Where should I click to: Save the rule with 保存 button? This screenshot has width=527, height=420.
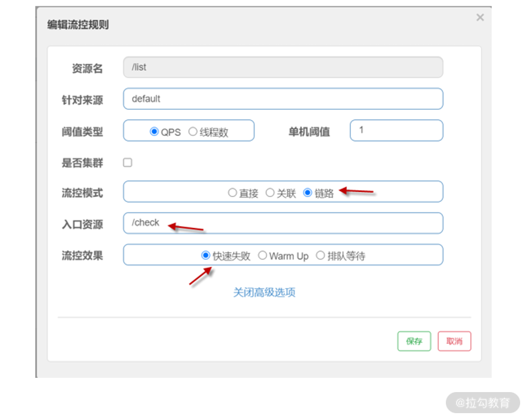coord(414,341)
